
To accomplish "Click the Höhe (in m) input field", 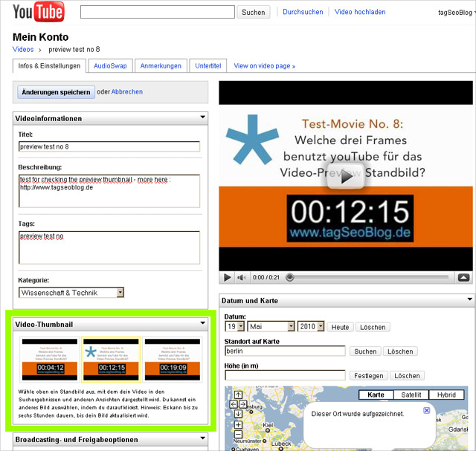I will click(x=285, y=375).
